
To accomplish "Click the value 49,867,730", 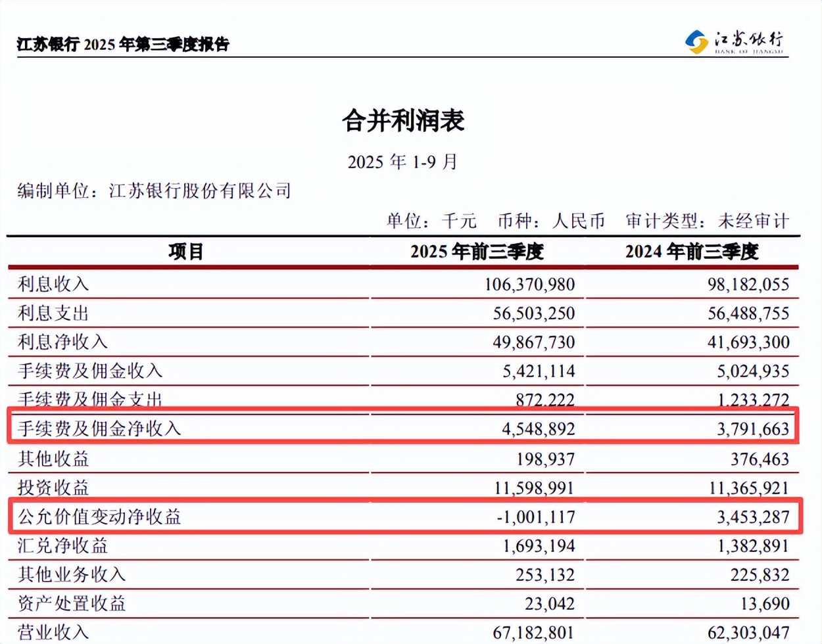I will tap(534, 342).
